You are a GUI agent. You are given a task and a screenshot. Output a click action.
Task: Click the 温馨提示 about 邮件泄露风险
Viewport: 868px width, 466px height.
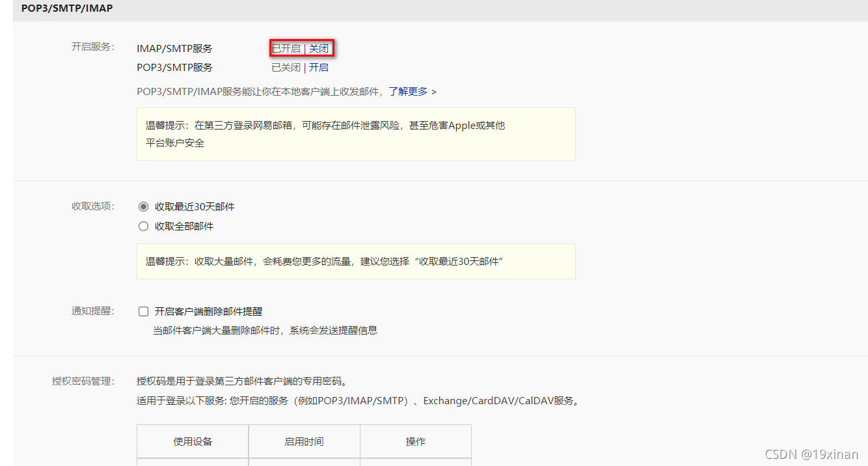point(356,134)
